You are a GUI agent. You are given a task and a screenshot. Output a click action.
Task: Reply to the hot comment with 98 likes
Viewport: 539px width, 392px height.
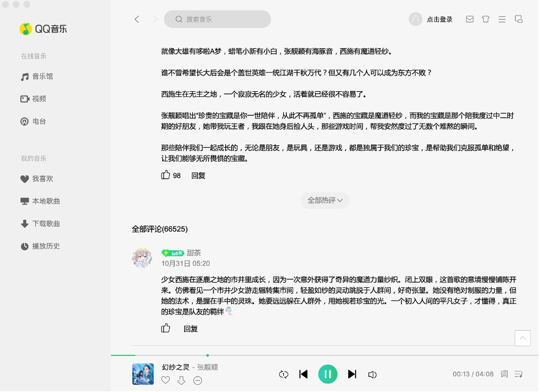199,176
